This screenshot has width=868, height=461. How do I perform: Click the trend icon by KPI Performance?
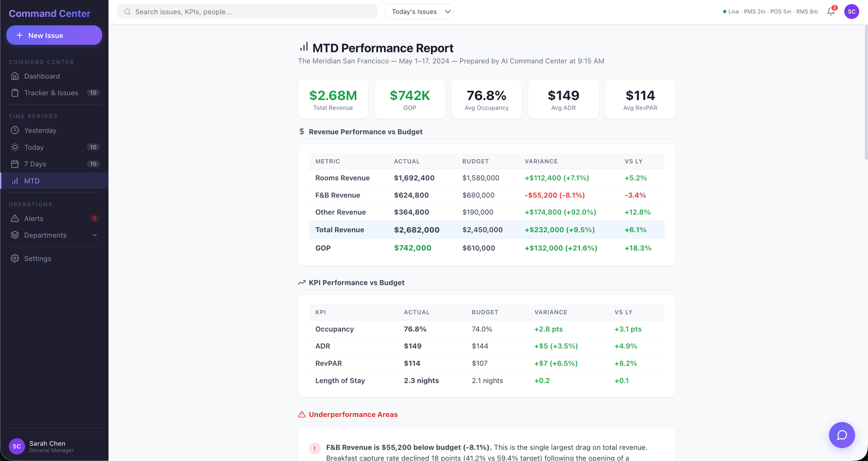click(302, 283)
